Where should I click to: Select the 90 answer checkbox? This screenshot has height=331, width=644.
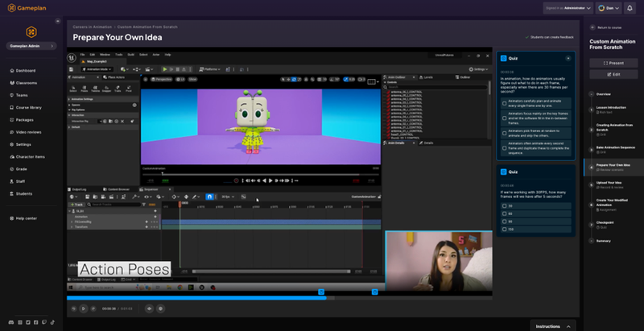505,221
